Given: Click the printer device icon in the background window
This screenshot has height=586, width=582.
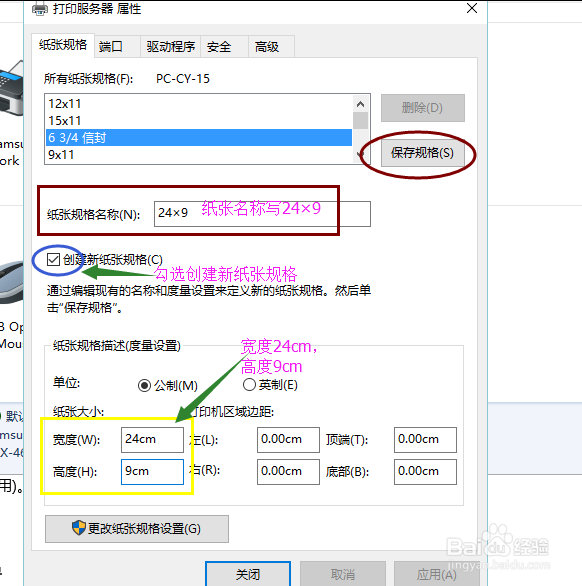Looking at the screenshot, I should [12, 88].
